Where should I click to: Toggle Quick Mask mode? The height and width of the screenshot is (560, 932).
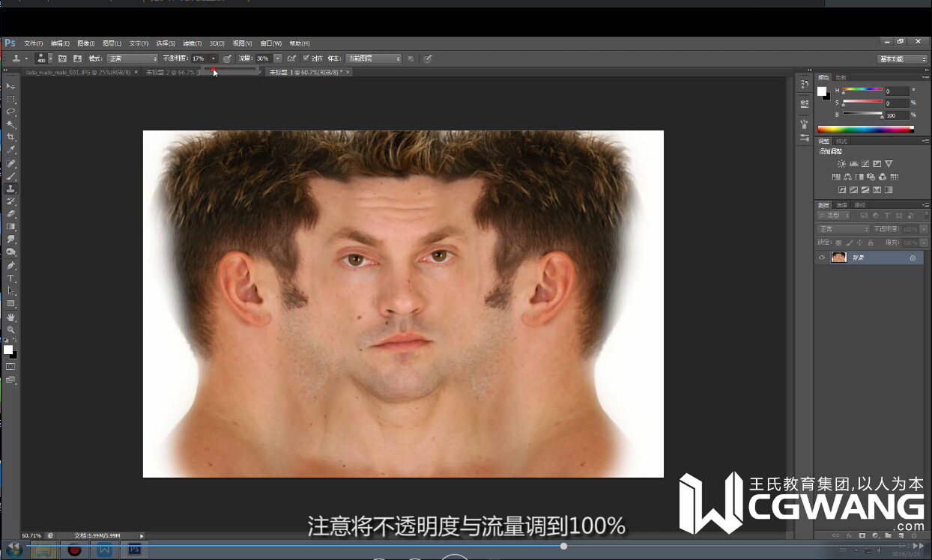point(10,367)
